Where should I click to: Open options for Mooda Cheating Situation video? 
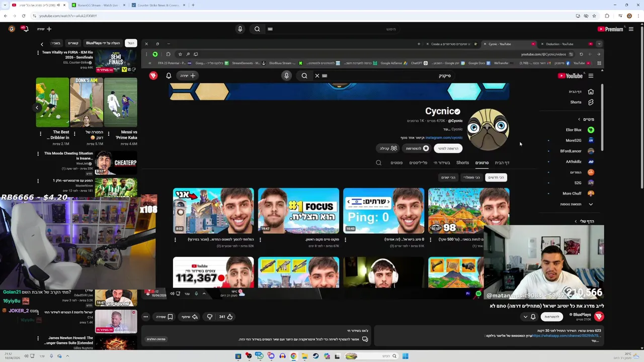(x=38, y=154)
